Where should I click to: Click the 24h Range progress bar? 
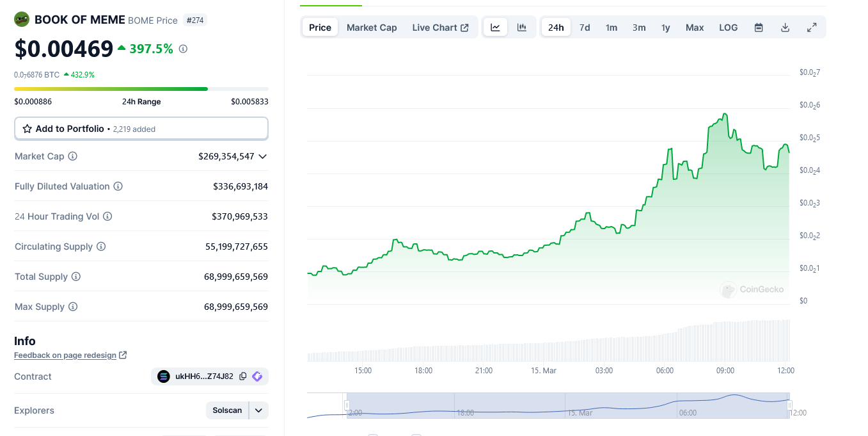coord(141,89)
